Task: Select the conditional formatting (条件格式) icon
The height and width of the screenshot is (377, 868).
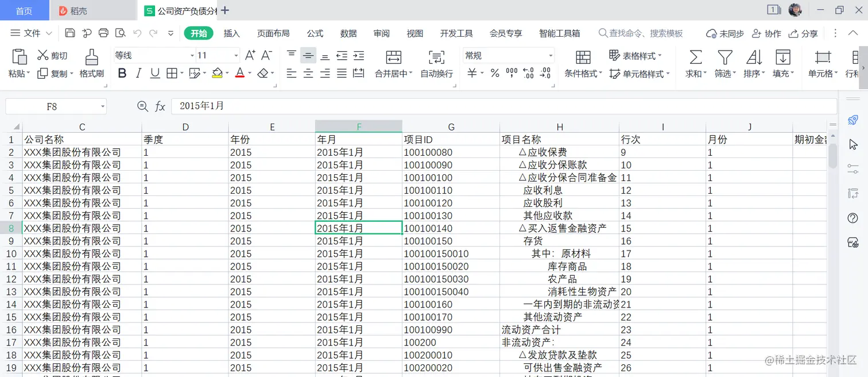Action: [582, 63]
